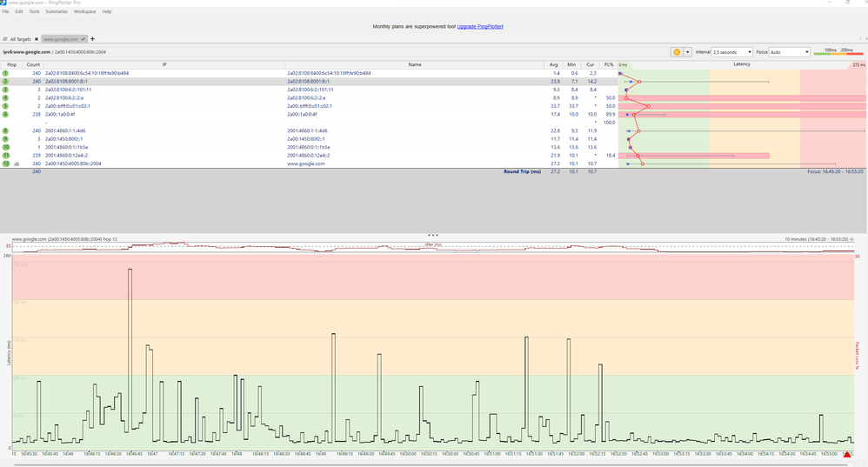The height and width of the screenshot is (467, 868).
Task: Select hop 4 green circle icon
Action: click(x=5, y=98)
